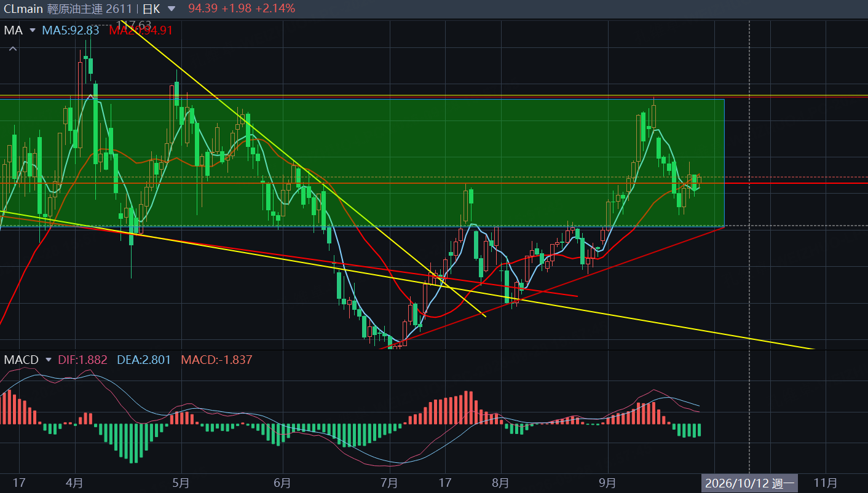Select the DIF value label
868x493 pixels.
point(82,360)
